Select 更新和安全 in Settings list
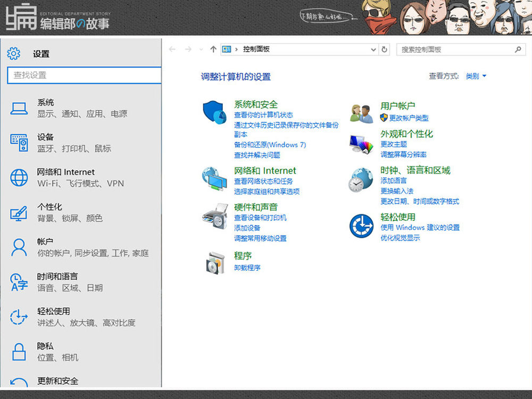The width and height of the screenshot is (532, 399). (57, 381)
